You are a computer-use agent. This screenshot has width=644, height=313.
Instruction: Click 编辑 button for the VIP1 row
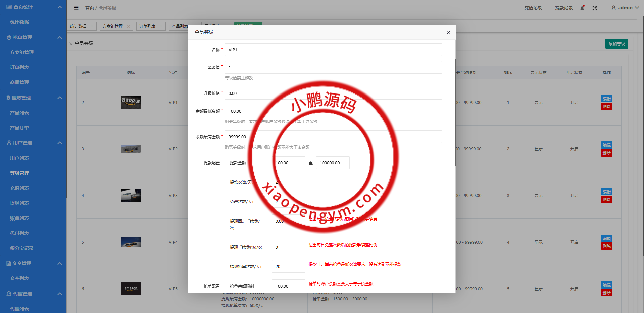tap(606, 99)
